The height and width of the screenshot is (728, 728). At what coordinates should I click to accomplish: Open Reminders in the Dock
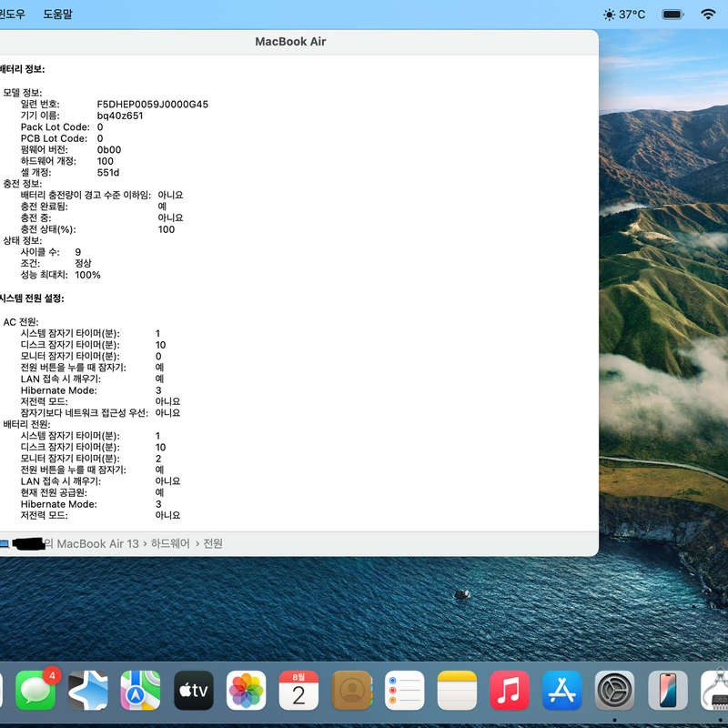(404, 691)
